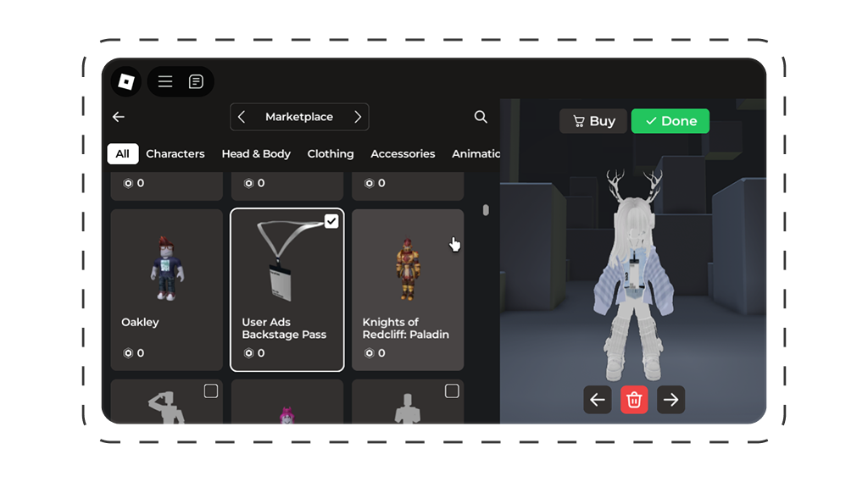Switch to next section after Marketplace

coord(358,117)
